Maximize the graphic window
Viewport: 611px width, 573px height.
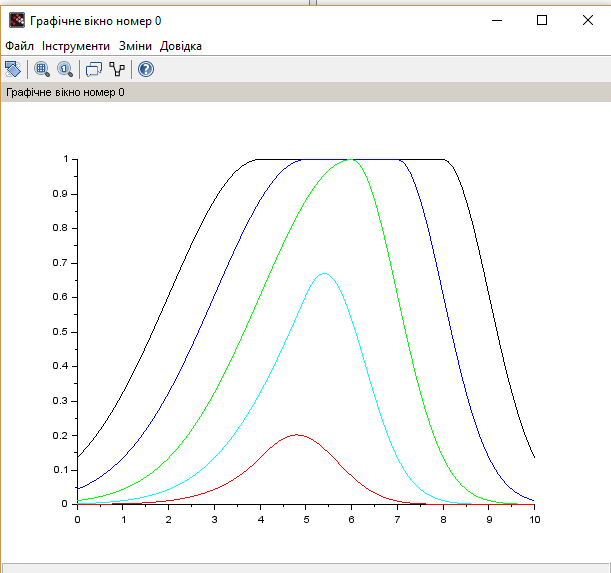point(542,20)
